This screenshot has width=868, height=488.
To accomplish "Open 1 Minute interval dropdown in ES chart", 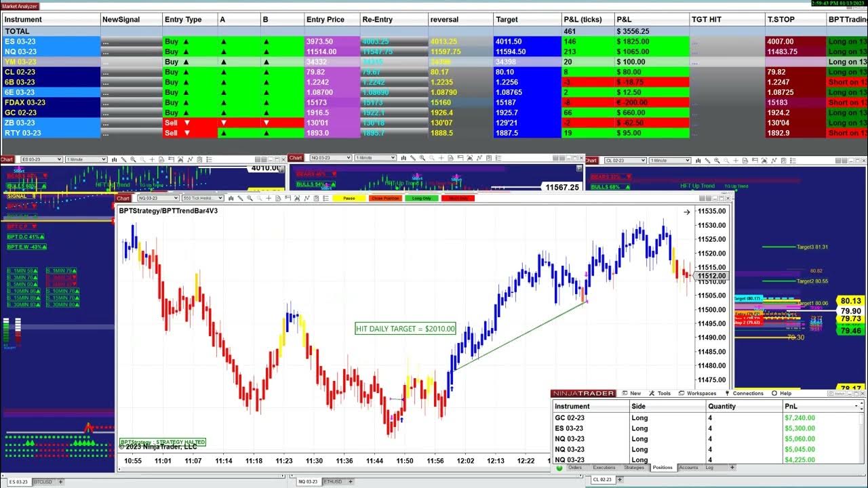I will [86, 159].
